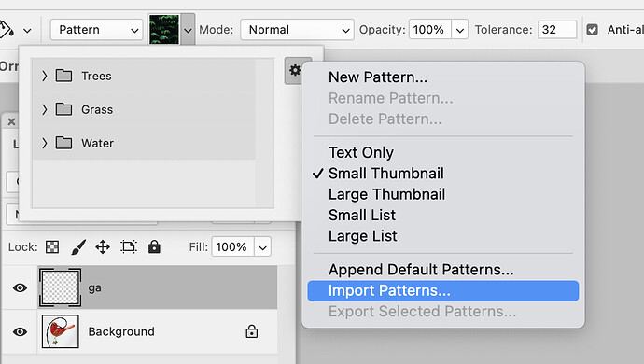The width and height of the screenshot is (644, 364).
Task: Expand the Trees pattern folder
Action: click(45, 76)
